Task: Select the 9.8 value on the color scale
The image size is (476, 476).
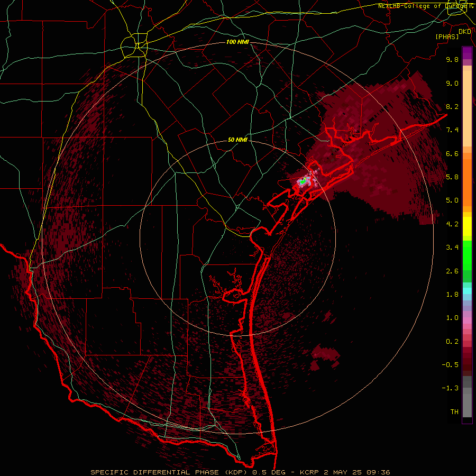Action: coord(452,59)
